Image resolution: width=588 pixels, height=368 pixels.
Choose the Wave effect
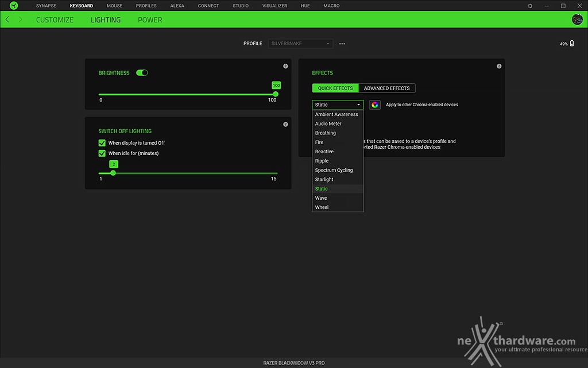click(338, 198)
